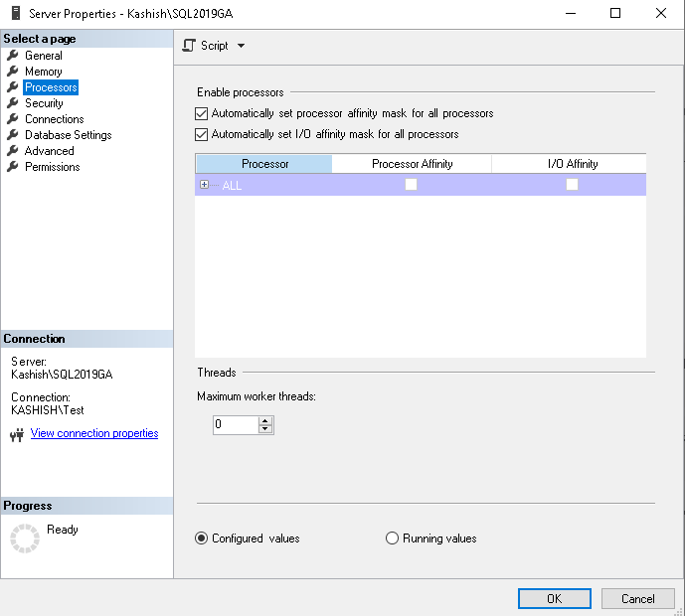Viewport: 685px width, 616px height.
Task: Minimize the Server Properties window
Action: (x=571, y=13)
